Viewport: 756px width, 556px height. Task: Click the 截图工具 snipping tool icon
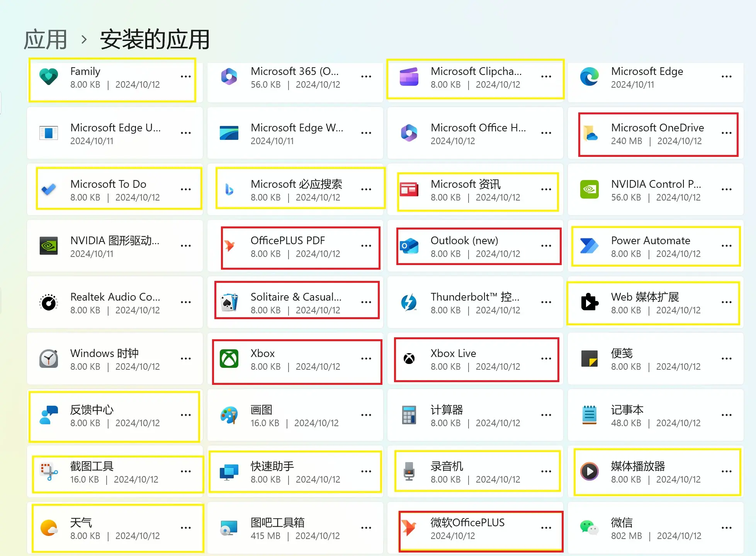pyautogui.click(x=49, y=471)
